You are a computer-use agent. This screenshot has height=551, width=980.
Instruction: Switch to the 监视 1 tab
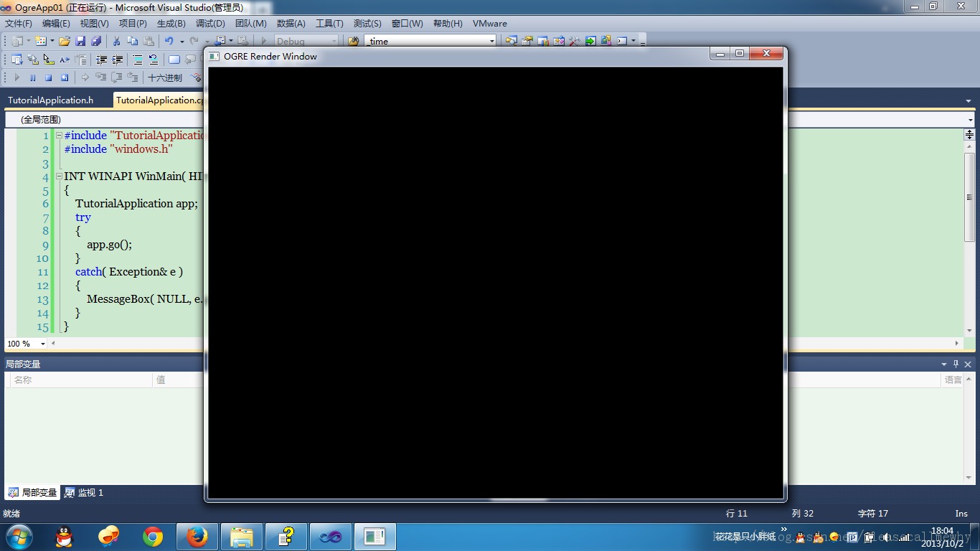click(x=84, y=493)
